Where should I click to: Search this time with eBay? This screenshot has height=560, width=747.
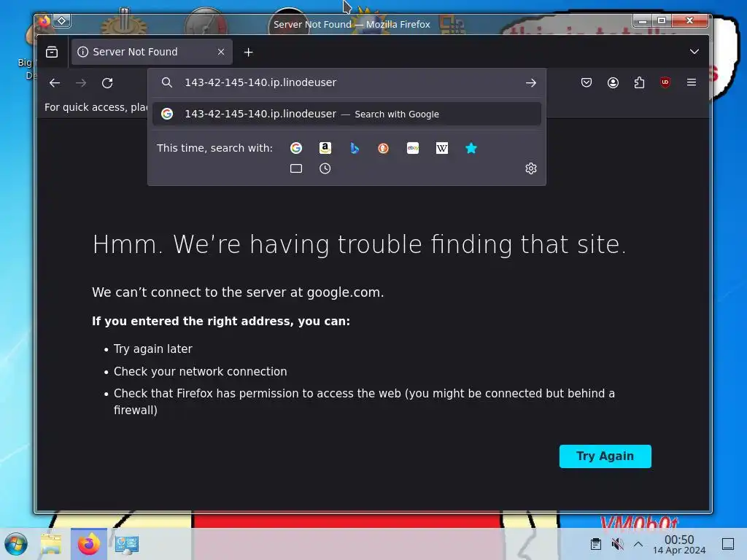(x=413, y=148)
